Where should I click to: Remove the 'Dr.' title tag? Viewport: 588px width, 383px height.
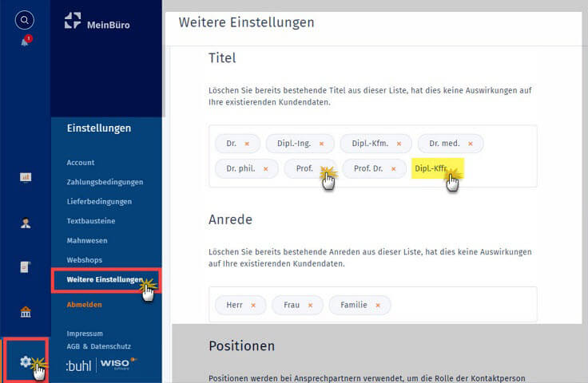tap(247, 144)
